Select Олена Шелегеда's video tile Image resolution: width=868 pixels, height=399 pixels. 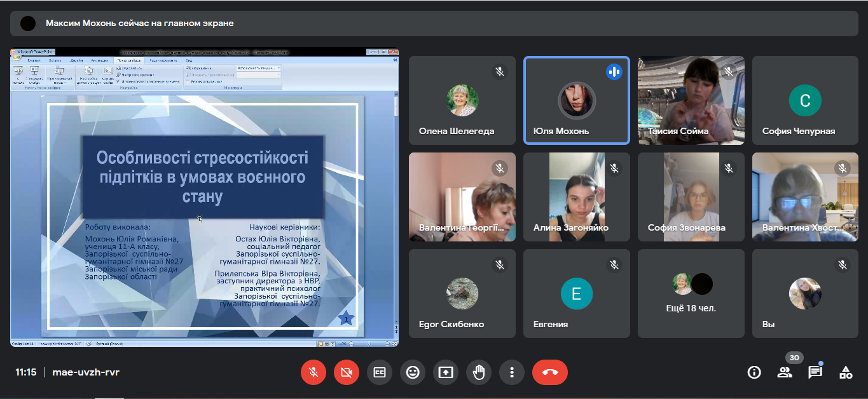pyautogui.click(x=462, y=100)
